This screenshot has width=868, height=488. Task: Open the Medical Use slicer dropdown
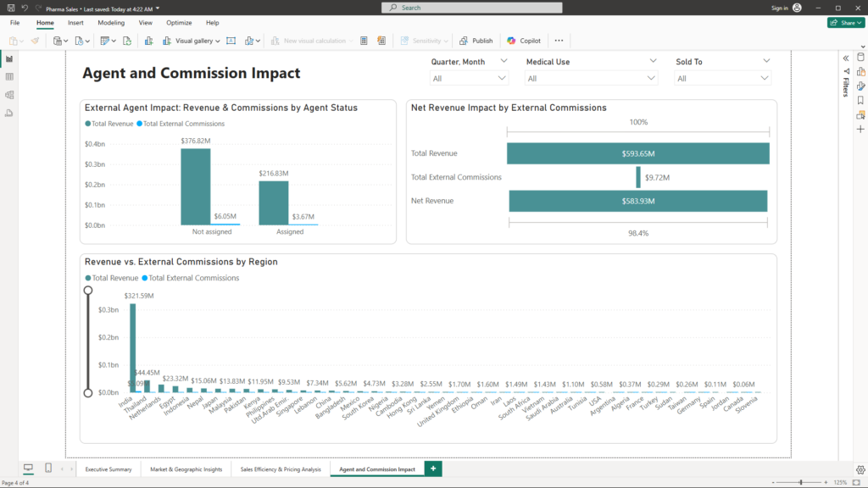[x=652, y=78]
